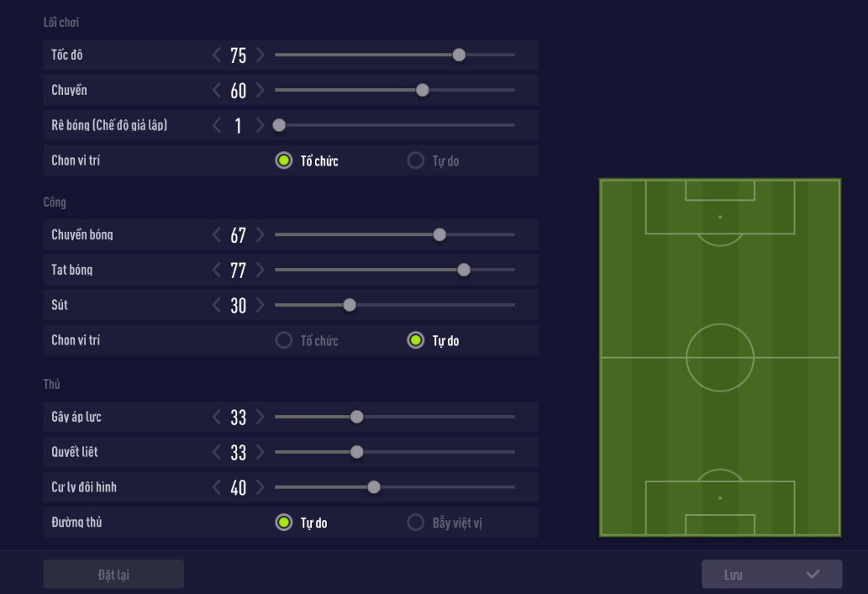Click the Tốc độ slider handle

tap(459, 55)
